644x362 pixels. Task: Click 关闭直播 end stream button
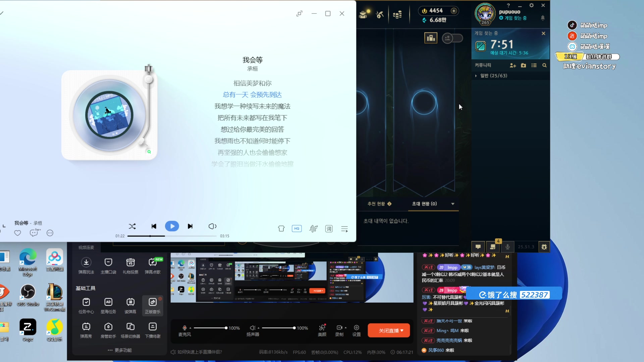click(x=389, y=330)
